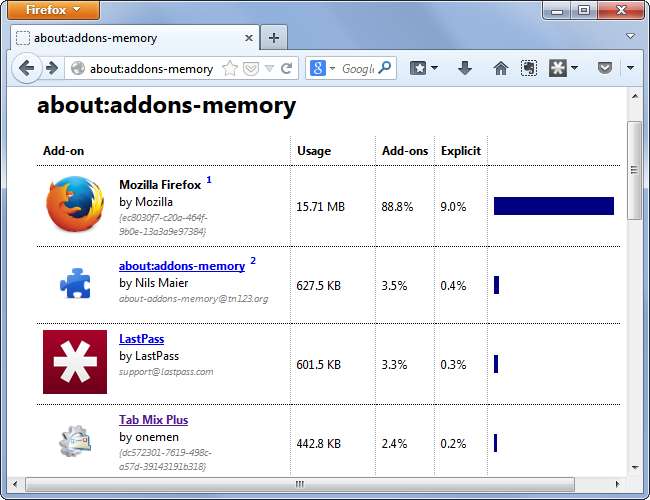Open the LastPass add-on link

click(x=141, y=339)
